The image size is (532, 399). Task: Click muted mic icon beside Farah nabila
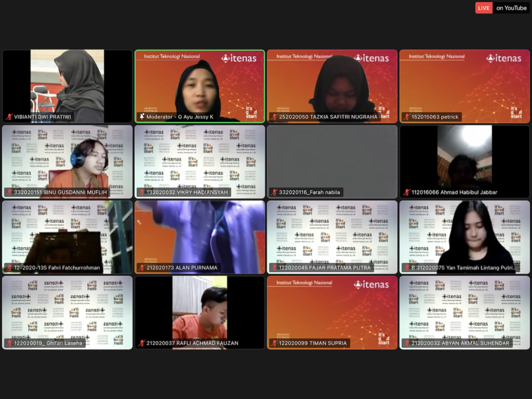[x=274, y=192]
